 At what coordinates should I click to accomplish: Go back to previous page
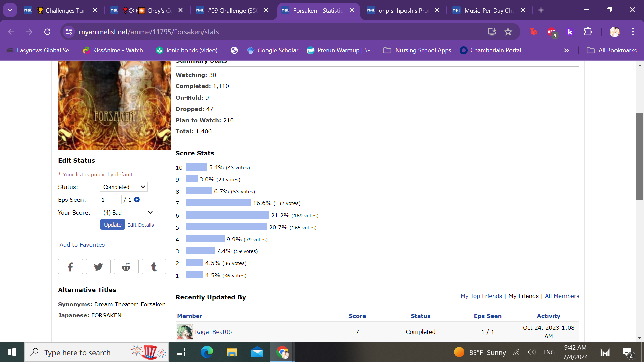[11, 32]
